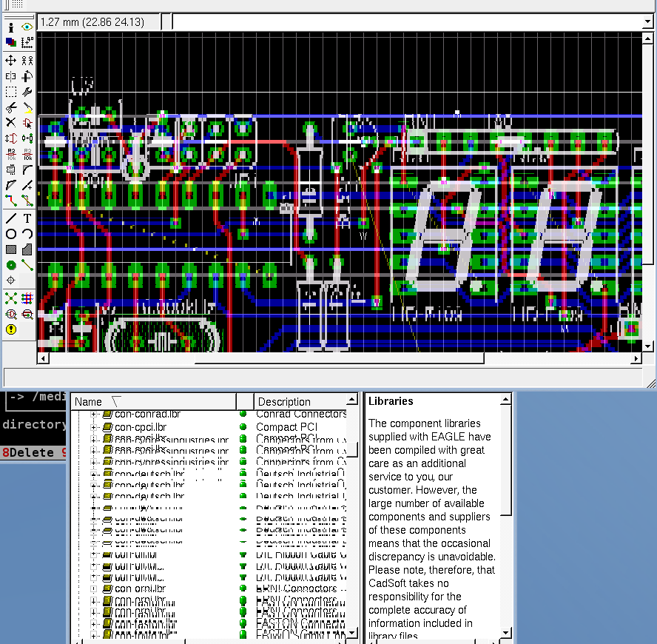This screenshot has width=657, height=644.
Task: Select the Info tool
Action: tap(11, 27)
